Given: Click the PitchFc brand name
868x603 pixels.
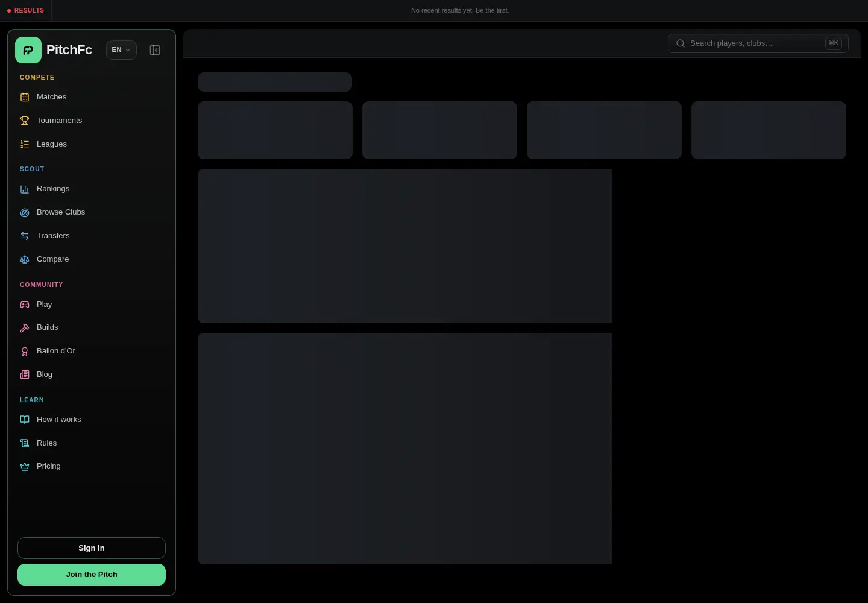Looking at the screenshot, I should [69, 50].
